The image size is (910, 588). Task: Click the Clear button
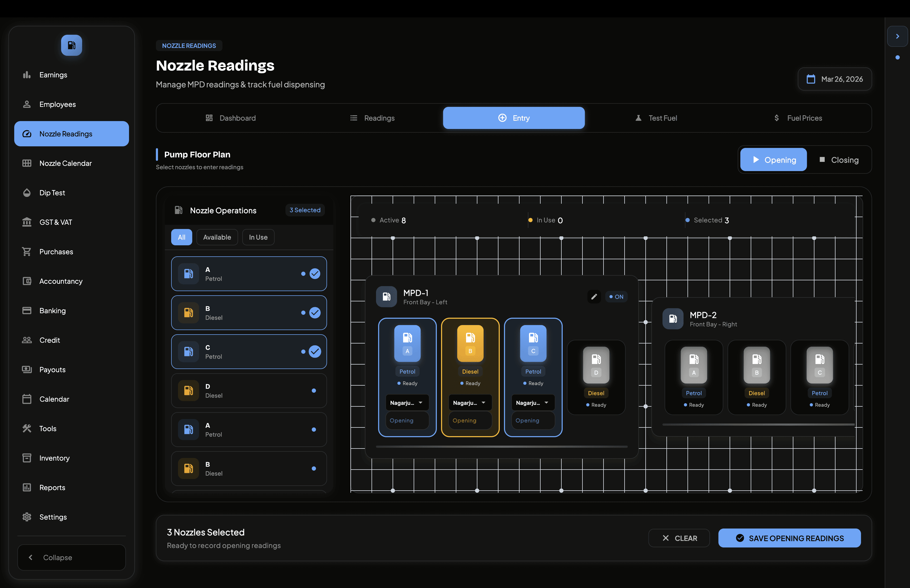click(679, 538)
